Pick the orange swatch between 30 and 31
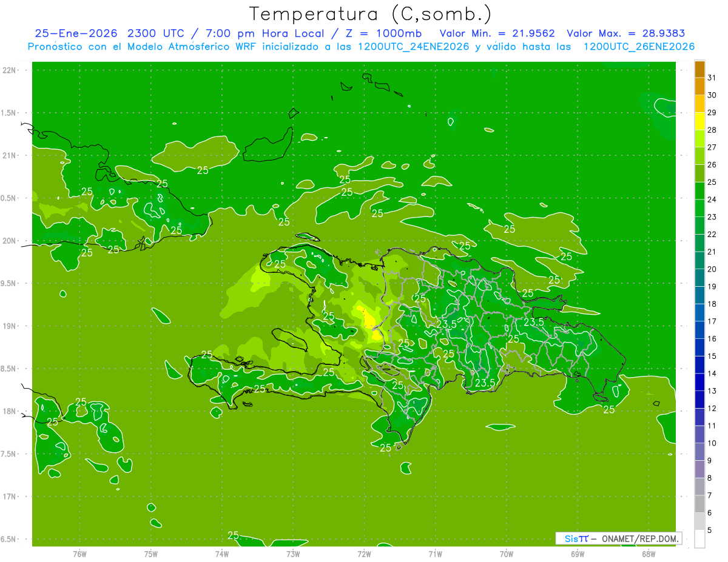728x562 pixels. (699, 87)
